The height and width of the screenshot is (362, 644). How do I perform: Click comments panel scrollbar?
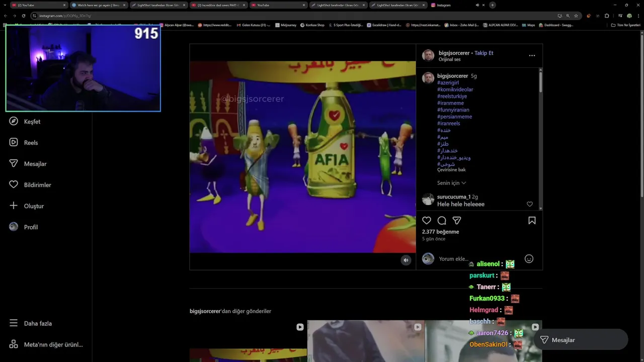540,83
